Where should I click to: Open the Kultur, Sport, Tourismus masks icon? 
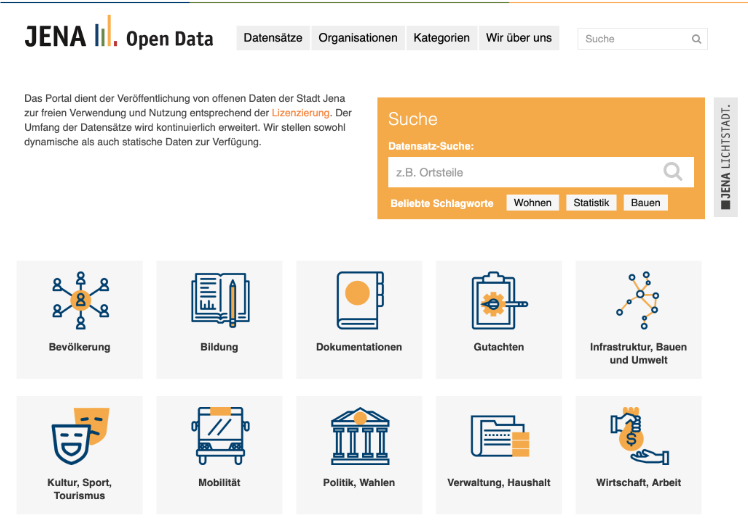(80, 435)
